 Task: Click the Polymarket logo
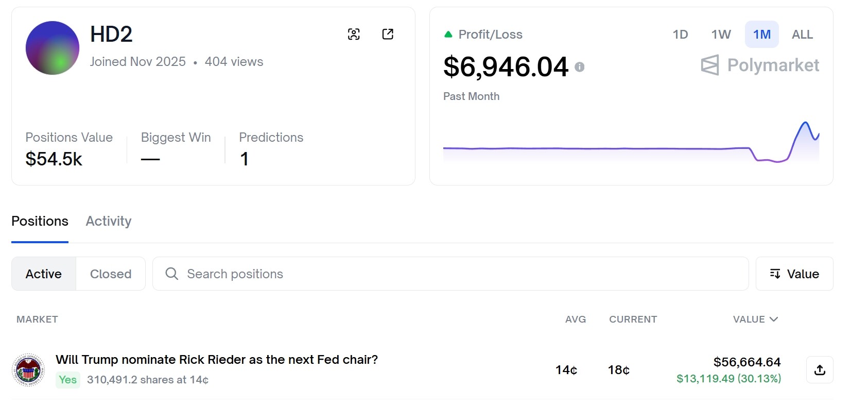(760, 65)
